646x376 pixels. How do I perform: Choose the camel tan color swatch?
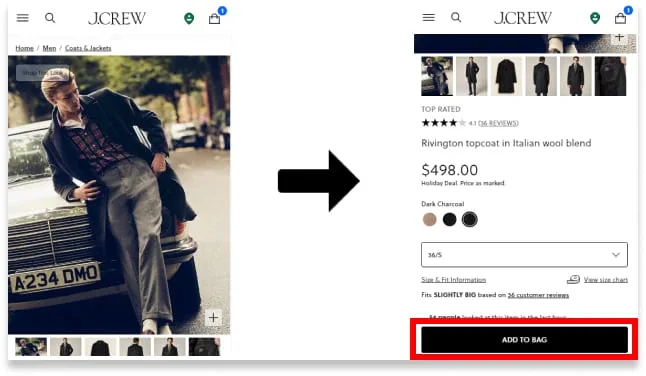click(x=430, y=220)
